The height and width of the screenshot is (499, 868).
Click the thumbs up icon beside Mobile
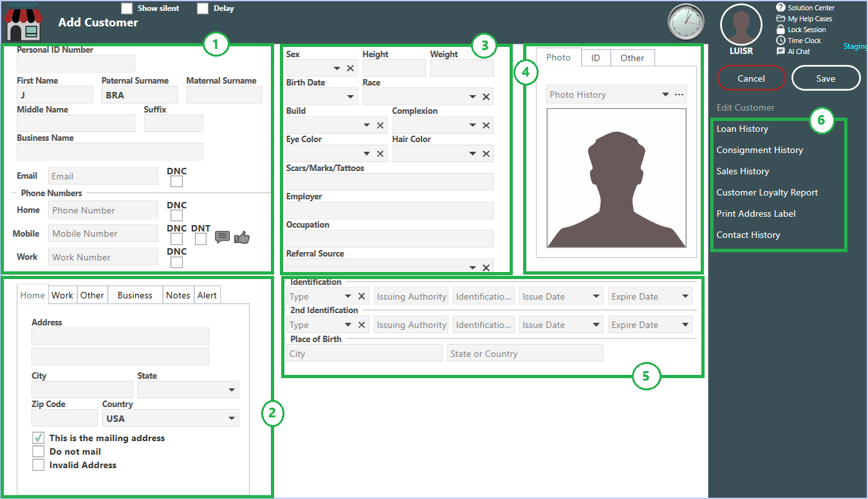click(x=242, y=238)
